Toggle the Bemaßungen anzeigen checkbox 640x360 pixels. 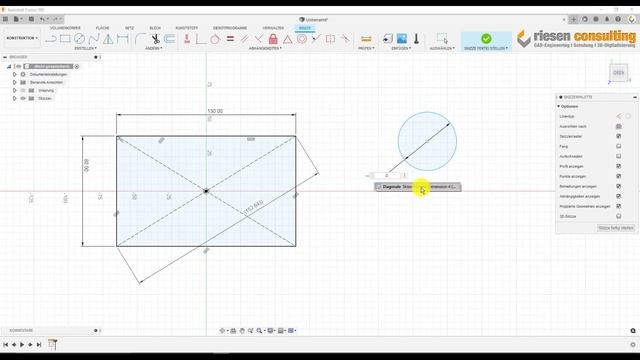tap(618, 186)
